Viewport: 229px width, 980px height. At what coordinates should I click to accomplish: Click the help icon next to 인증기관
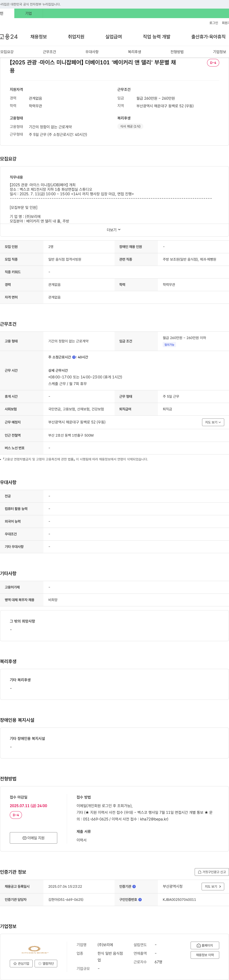pos(134,887)
